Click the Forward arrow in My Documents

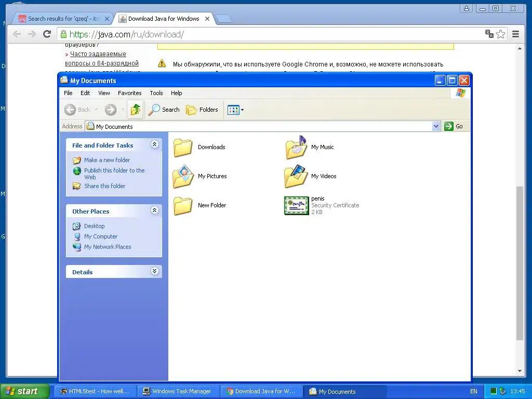pyautogui.click(x=111, y=110)
